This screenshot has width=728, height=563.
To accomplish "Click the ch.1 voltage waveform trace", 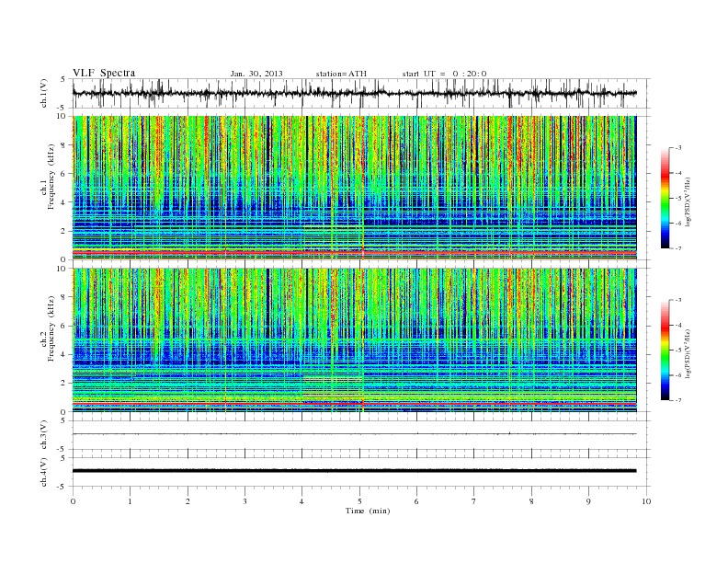I will click(x=354, y=93).
